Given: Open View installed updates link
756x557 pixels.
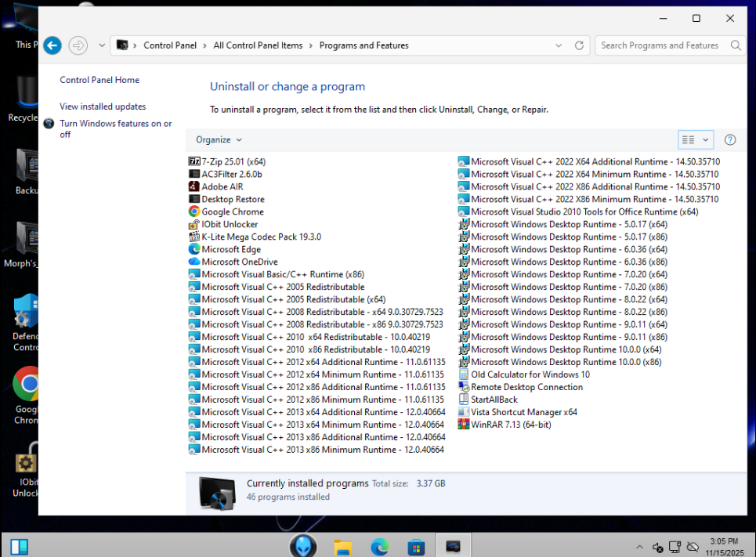Looking at the screenshot, I should click(103, 107).
